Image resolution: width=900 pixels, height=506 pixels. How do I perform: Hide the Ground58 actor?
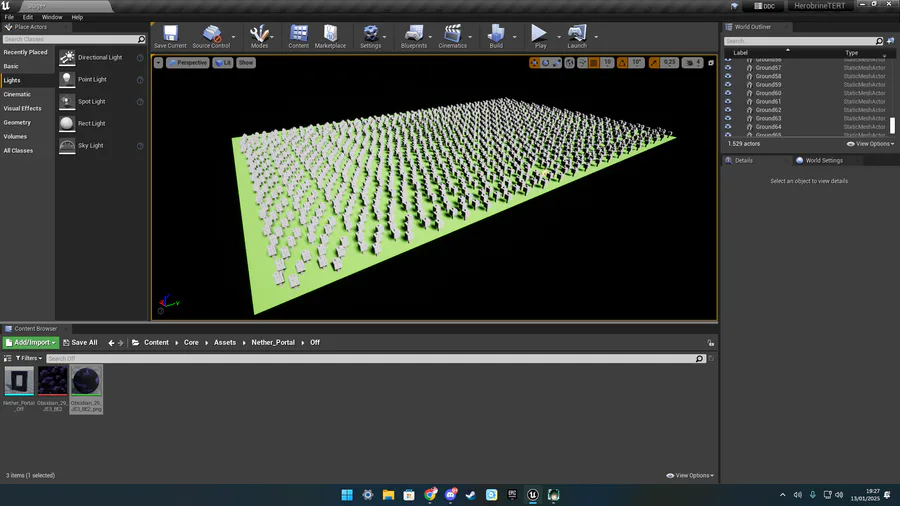728,76
